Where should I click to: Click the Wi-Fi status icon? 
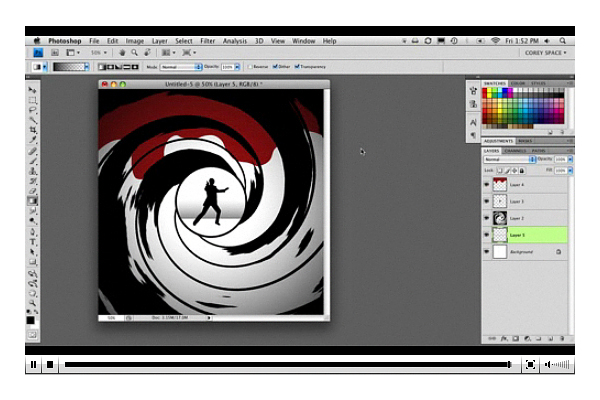[x=496, y=41]
